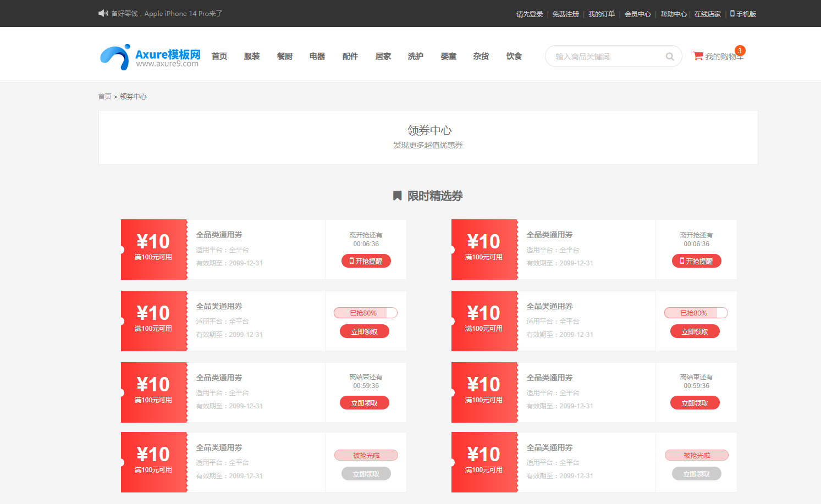
Task: Click 离结束还有 label in the right-column coupon
Action: click(x=697, y=377)
